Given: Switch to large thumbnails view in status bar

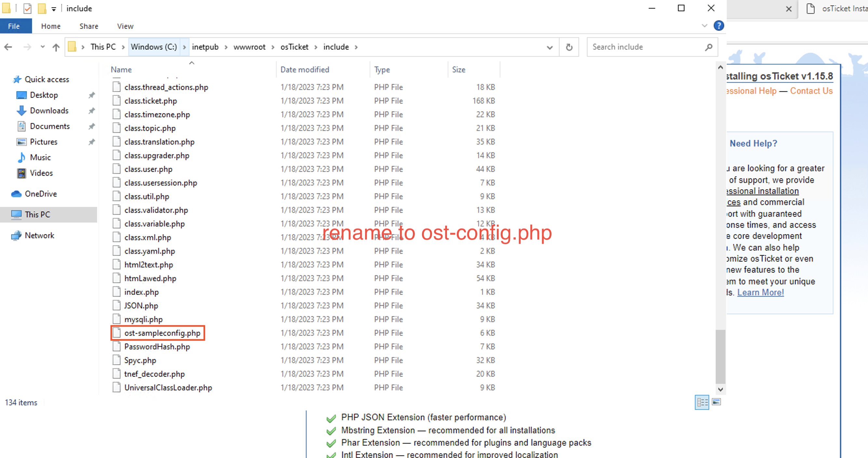Looking at the screenshot, I should point(717,402).
